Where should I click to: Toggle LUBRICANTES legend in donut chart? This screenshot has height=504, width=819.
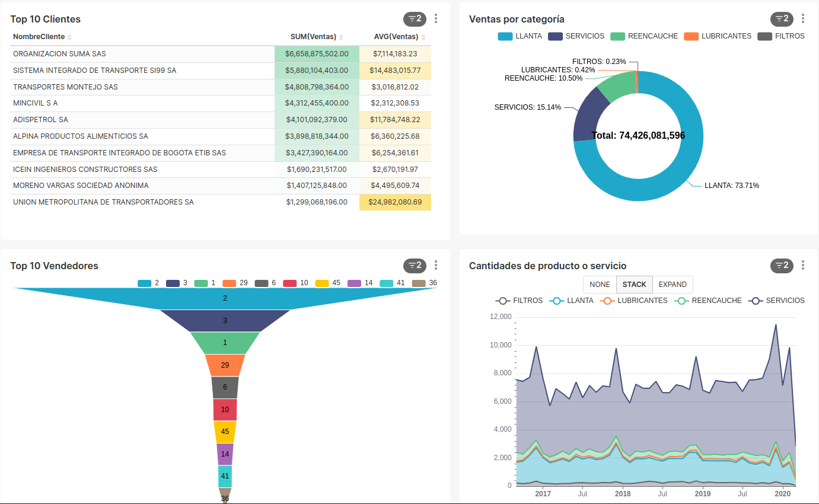pyautogui.click(x=718, y=36)
